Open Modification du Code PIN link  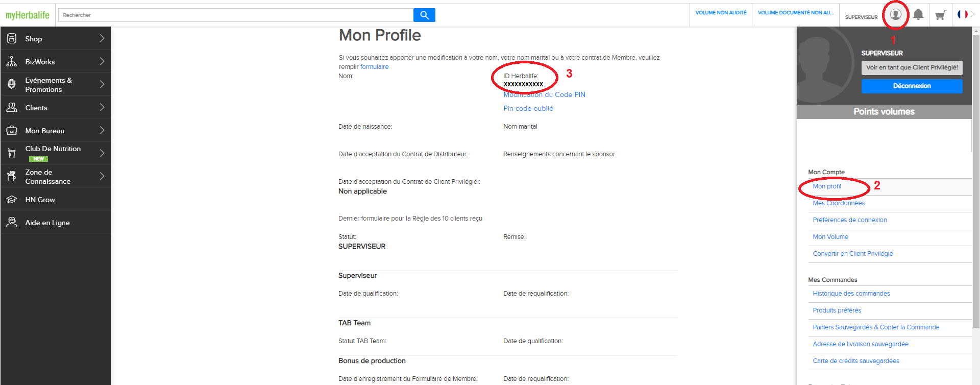pyautogui.click(x=544, y=94)
